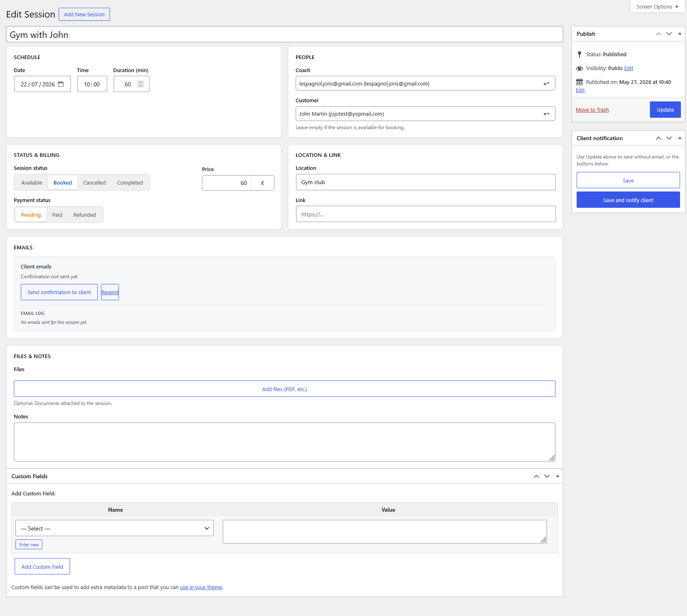Clear the Customer selection x icon
The width and height of the screenshot is (687, 616).
click(x=545, y=114)
